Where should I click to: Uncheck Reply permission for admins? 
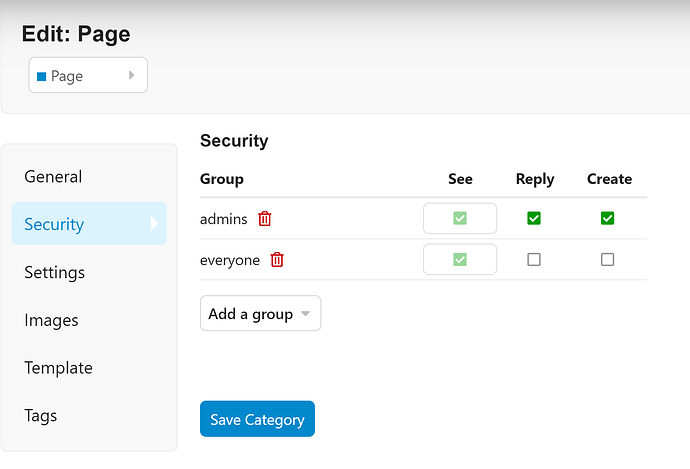pos(534,218)
